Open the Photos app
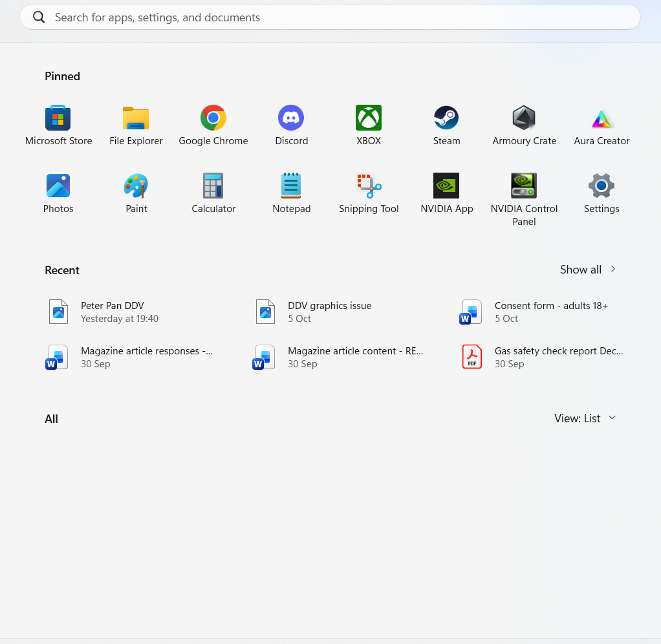The width and height of the screenshot is (661, 644). click(x=58, y=193)
